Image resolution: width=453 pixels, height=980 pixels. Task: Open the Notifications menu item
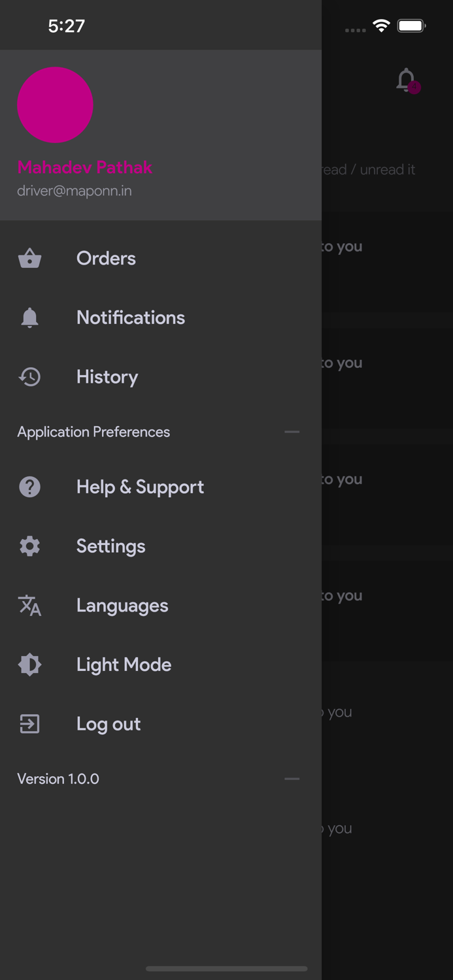click(x=131, y=318)
